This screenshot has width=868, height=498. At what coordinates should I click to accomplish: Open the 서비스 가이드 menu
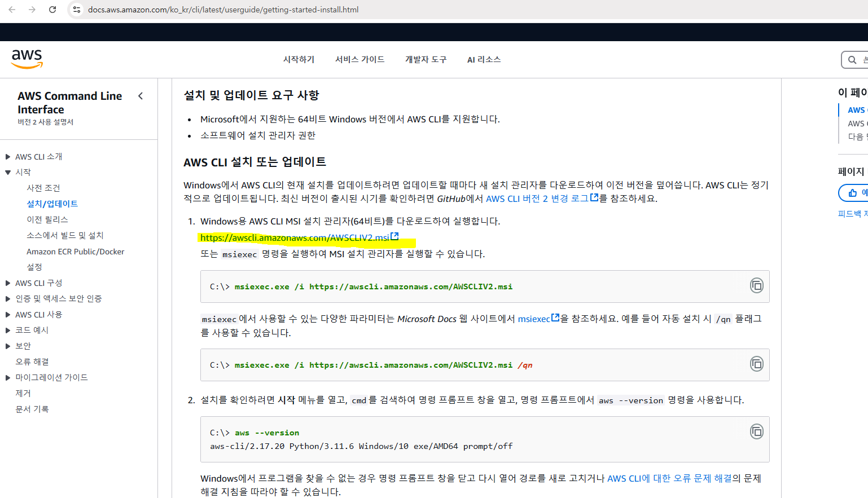click(x=359, y=59)
